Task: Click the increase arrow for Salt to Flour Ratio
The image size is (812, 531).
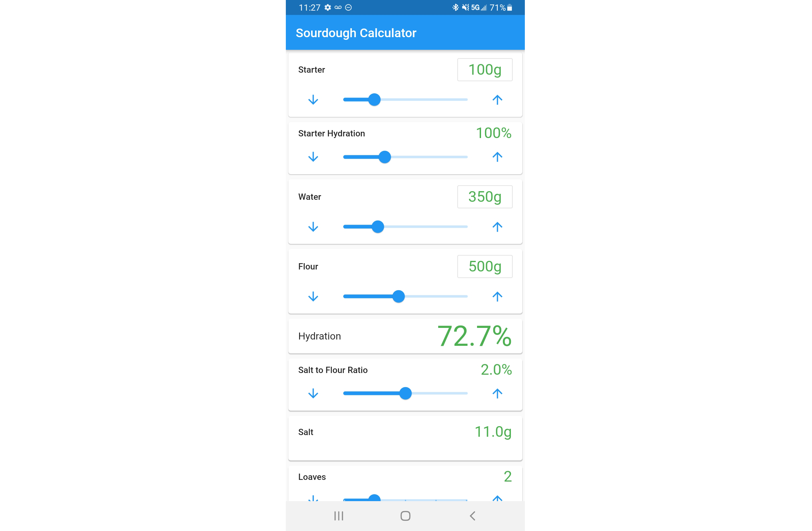Action: (x=497, y=393)
